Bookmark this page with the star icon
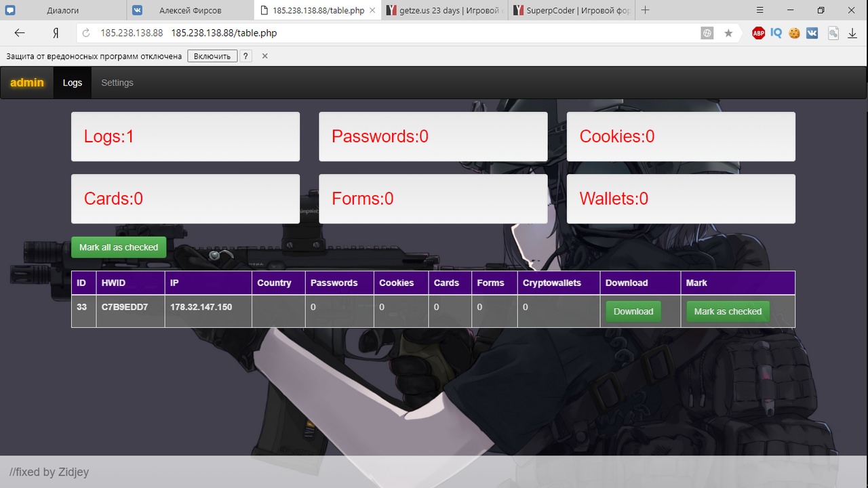Image resolution: width=868 pixels, height=488 pixels. (728, 33)
